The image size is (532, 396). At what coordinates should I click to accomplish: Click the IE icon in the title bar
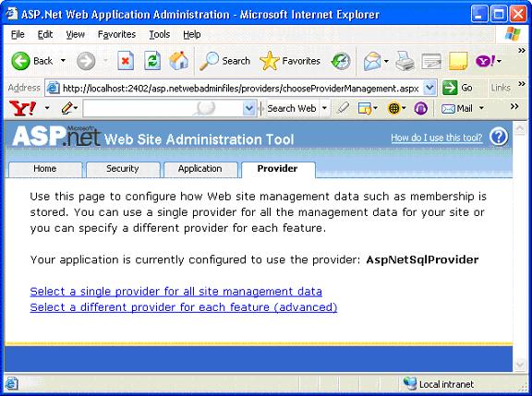[x=11, y=14]
